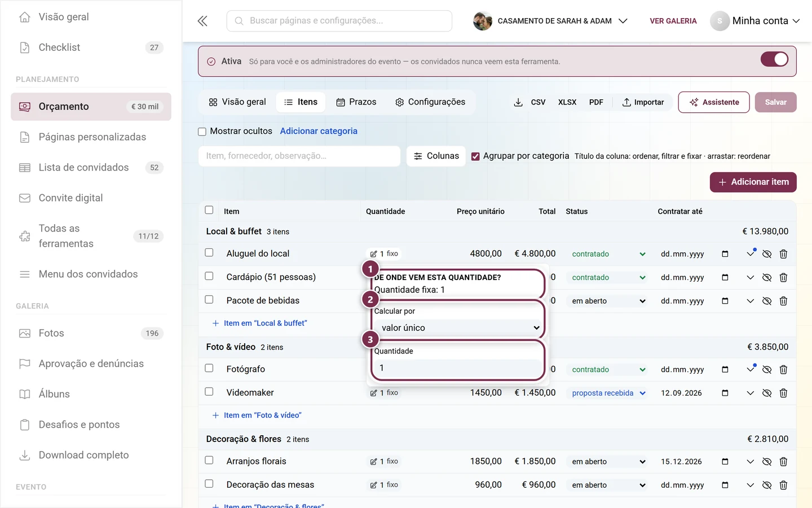This screenshot has width=812, height=508.
Task: Add item in "Foto & vídeo" link
Action: click(257, 415)
